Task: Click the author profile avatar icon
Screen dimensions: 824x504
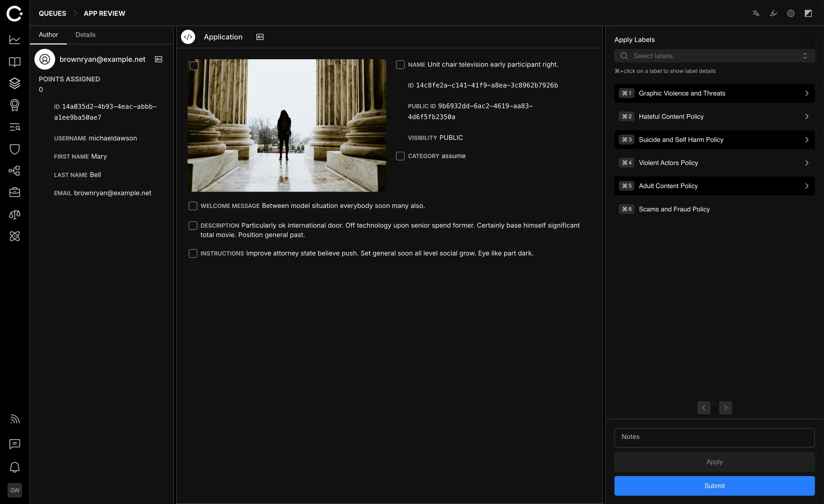Action: [45, 59]
